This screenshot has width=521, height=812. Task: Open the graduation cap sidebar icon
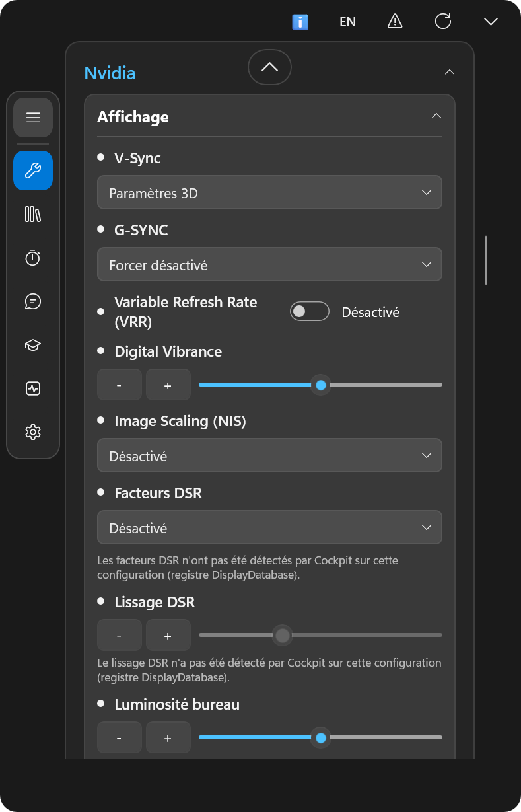click(33, 345)
